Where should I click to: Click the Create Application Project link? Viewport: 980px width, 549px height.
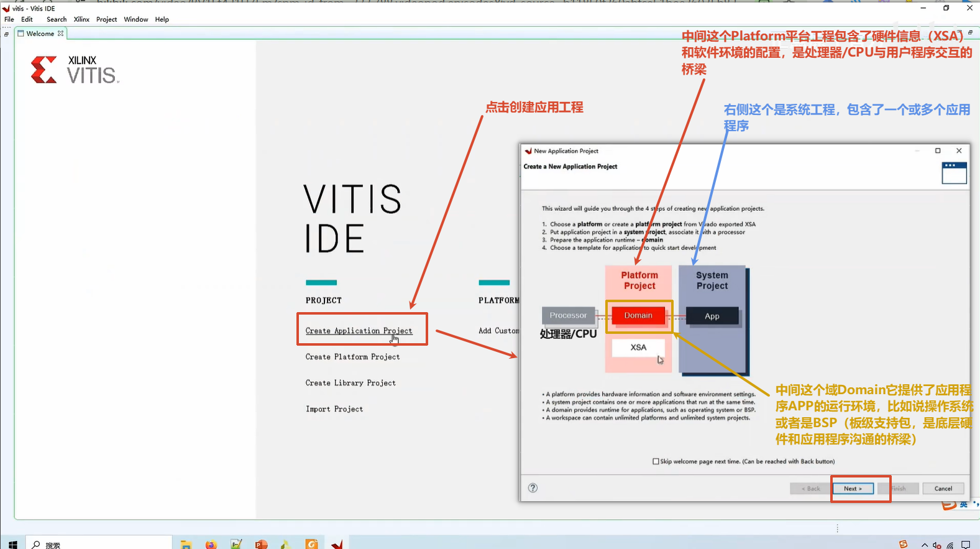coord(359,331)
